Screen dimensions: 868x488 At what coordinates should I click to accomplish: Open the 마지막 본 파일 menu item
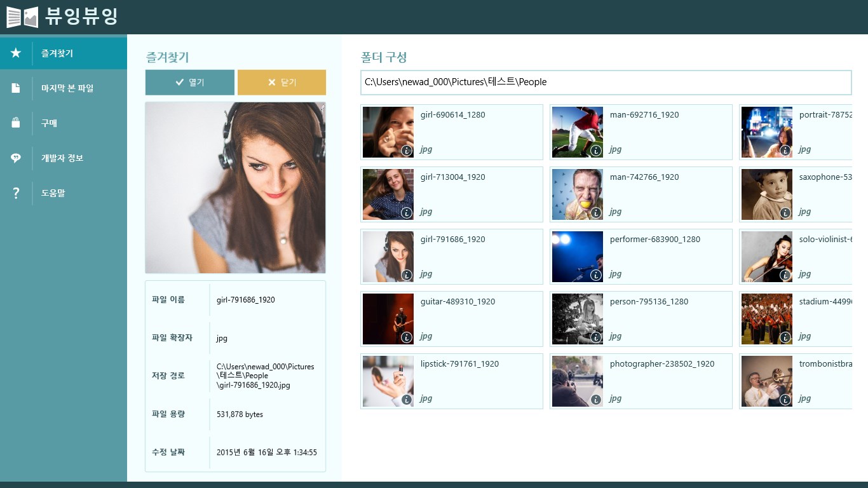pos(67,88)
